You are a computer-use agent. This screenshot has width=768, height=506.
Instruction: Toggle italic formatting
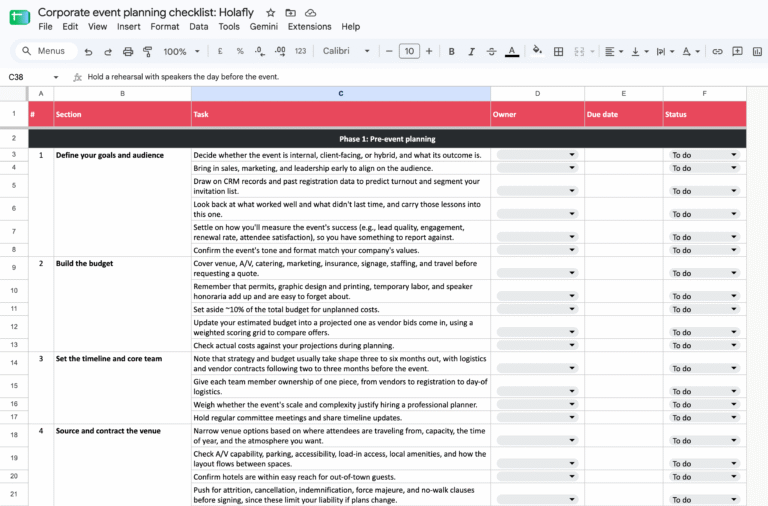point(471,51)
